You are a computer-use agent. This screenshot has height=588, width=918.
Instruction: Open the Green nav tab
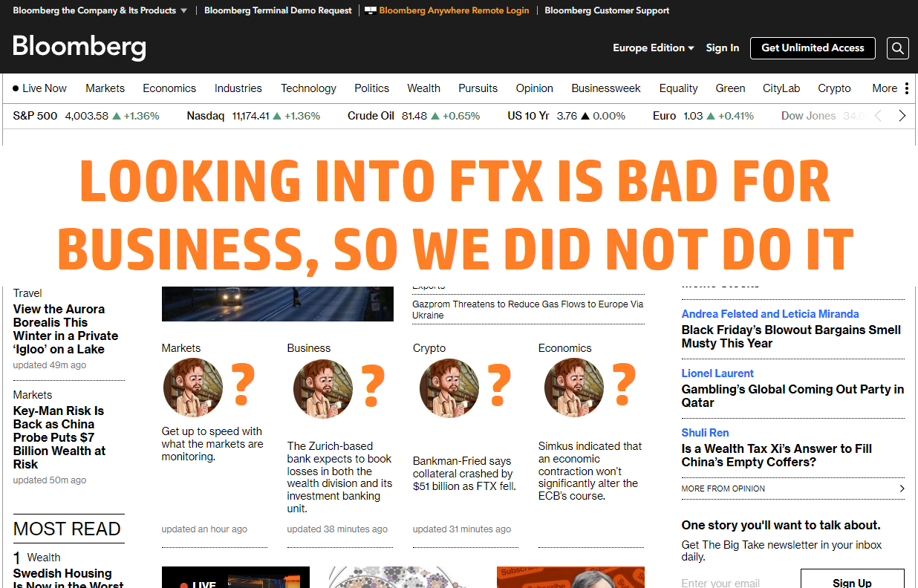pos(730,88)
